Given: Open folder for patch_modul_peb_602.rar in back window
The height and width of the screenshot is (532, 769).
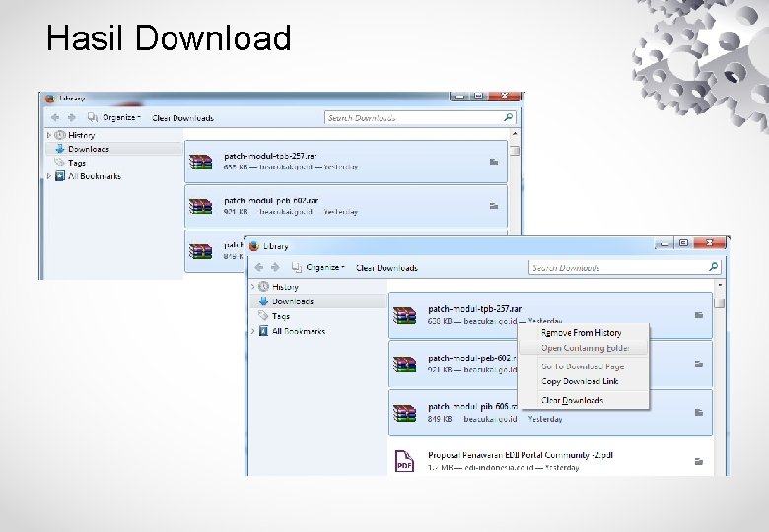Looking at the screenshot, I should [x=494, y=206].
